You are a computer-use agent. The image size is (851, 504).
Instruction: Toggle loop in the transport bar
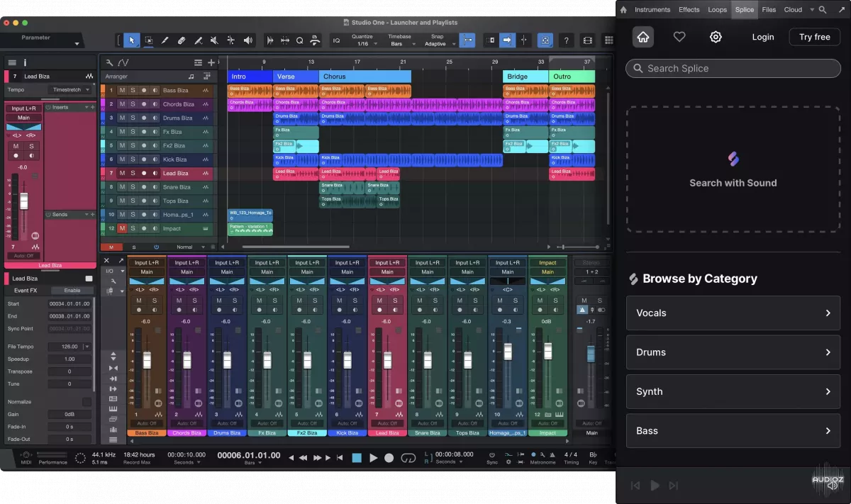click(408, 458)
